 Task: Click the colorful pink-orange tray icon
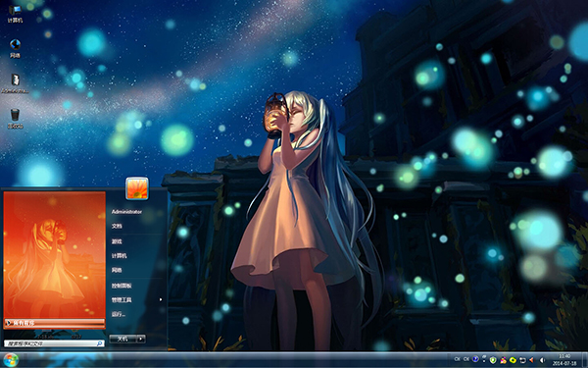(x=504, y=360)
